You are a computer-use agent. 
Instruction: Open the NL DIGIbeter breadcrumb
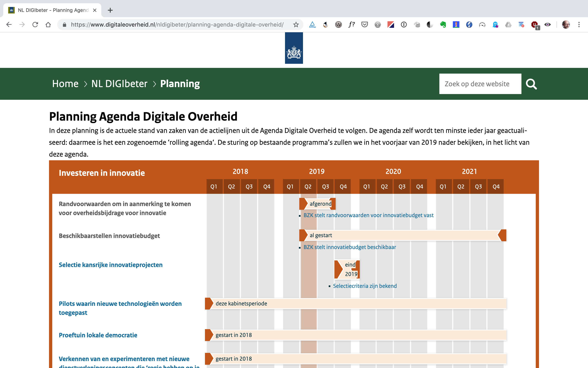[x=119, y=84]
